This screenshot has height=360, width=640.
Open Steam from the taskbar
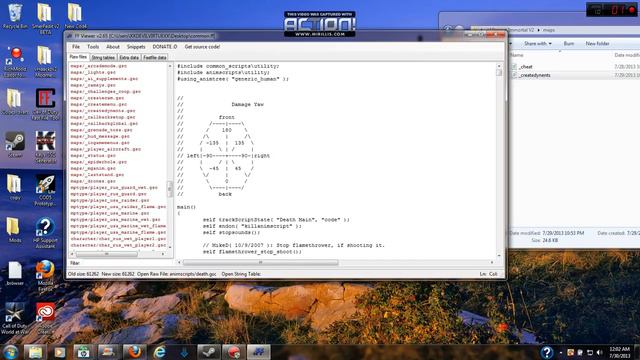pyautogui.click(x=209, y=352)
